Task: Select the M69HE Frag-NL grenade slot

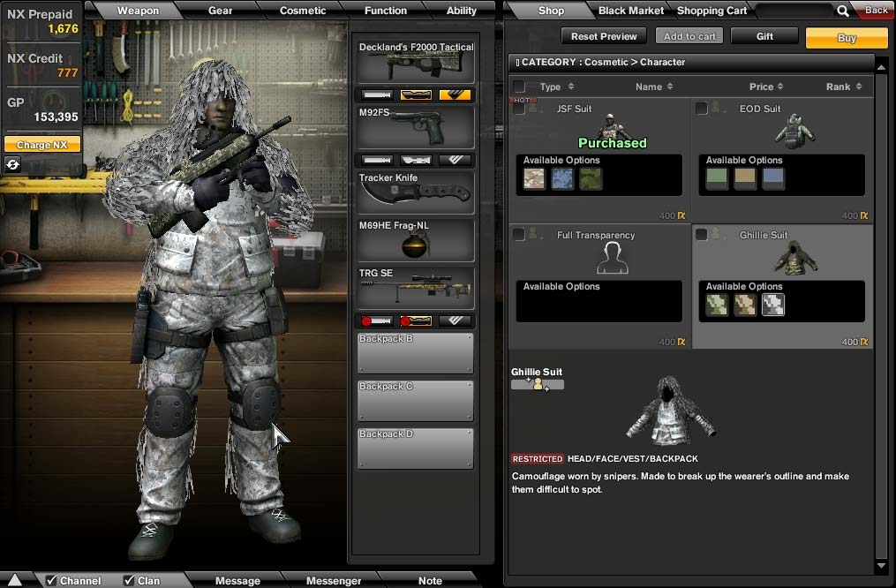Action: 416,240
